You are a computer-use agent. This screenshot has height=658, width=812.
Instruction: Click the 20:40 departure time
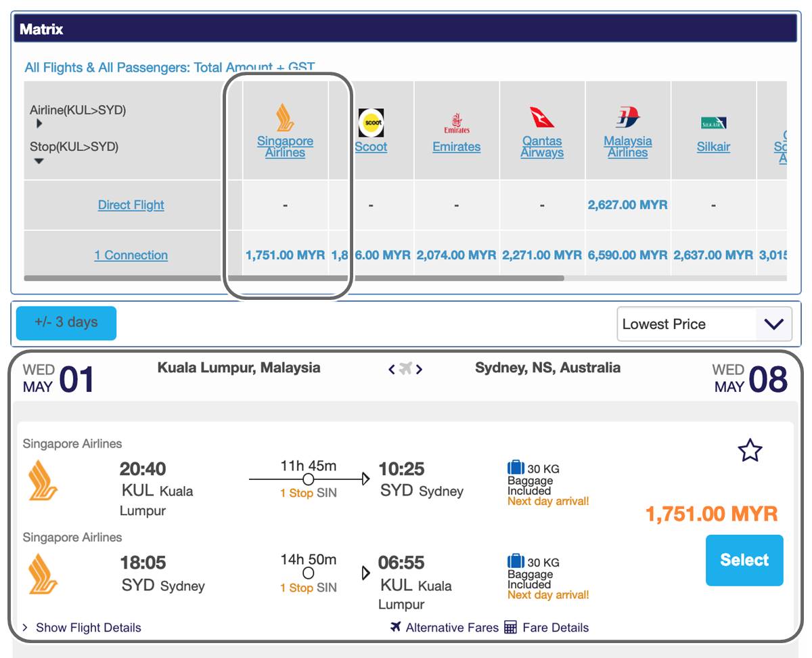point(143,469)
